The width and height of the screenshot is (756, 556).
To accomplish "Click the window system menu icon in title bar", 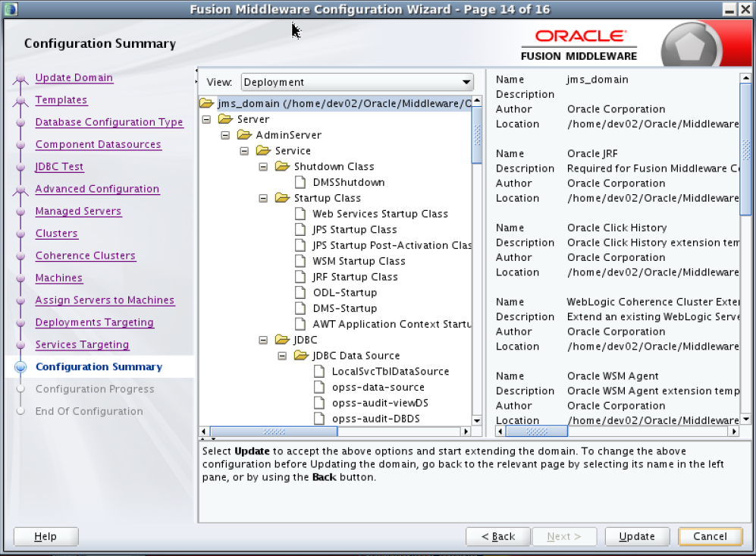I will (x=10, y=9).
